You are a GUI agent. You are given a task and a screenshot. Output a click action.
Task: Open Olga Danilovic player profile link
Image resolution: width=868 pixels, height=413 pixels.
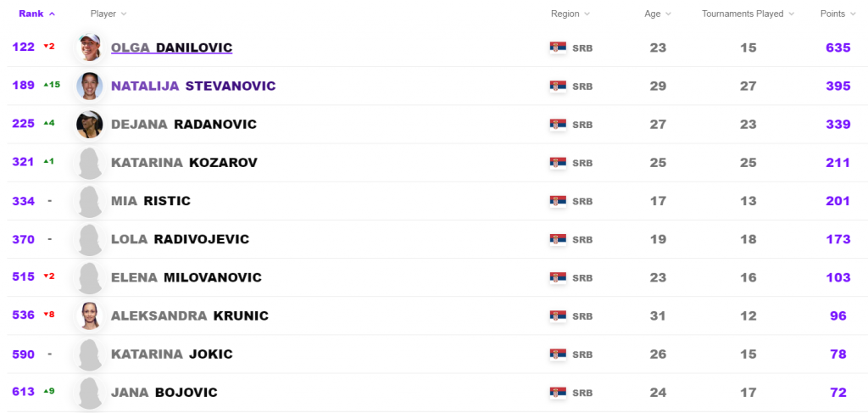point(171,47)
